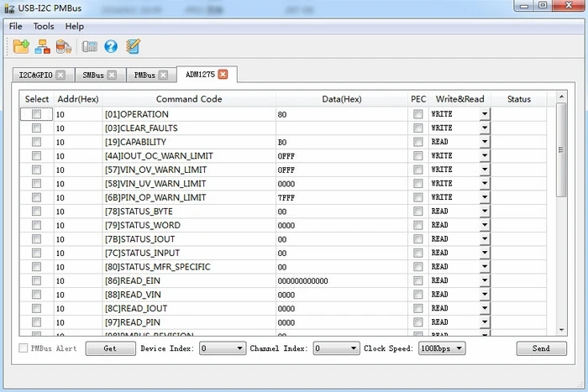The image size is (588, 392).
Task: Open the Channel Index dropdown
Action: pyautogui.click(x=336, y=348)
